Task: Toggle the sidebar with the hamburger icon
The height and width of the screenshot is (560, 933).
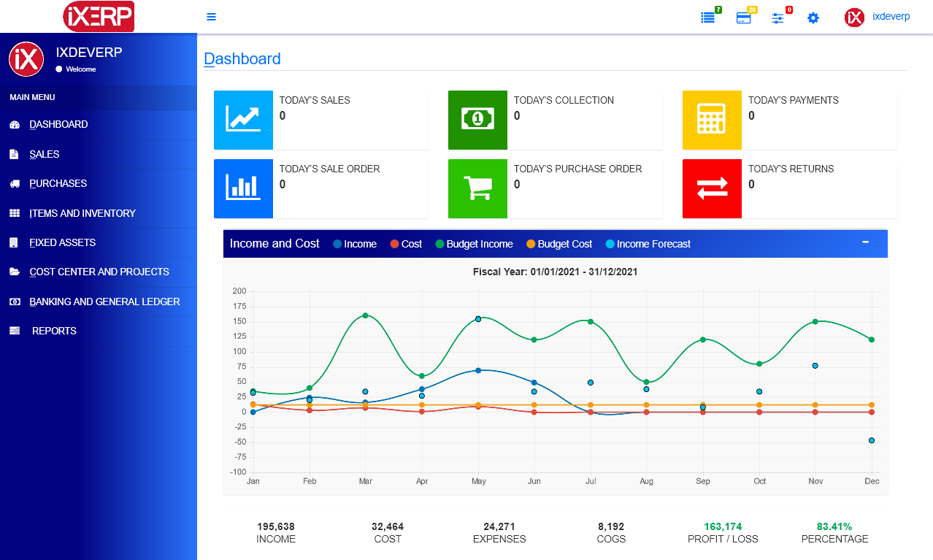Action: pyautogui.click(x=211, y=16)
